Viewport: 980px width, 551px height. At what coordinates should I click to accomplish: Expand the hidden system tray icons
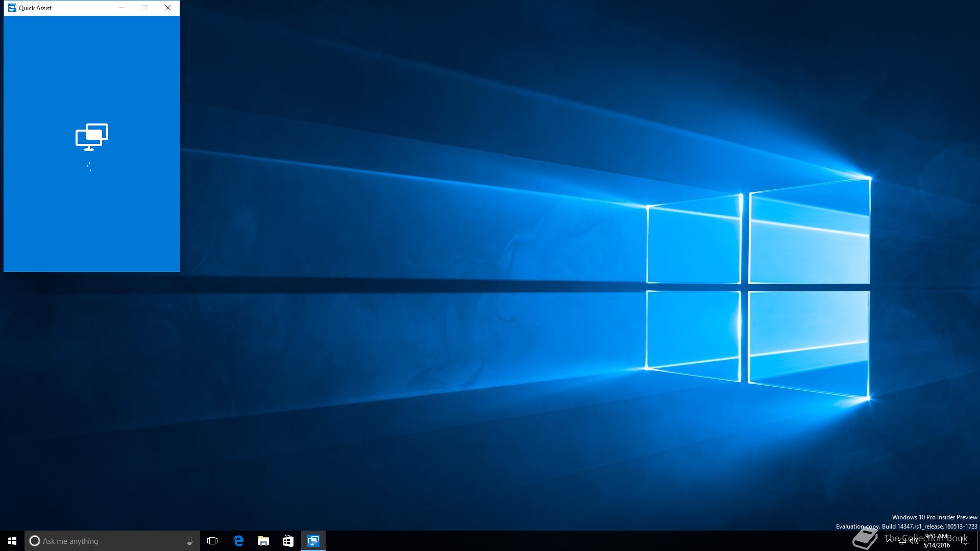click(890, 540)
